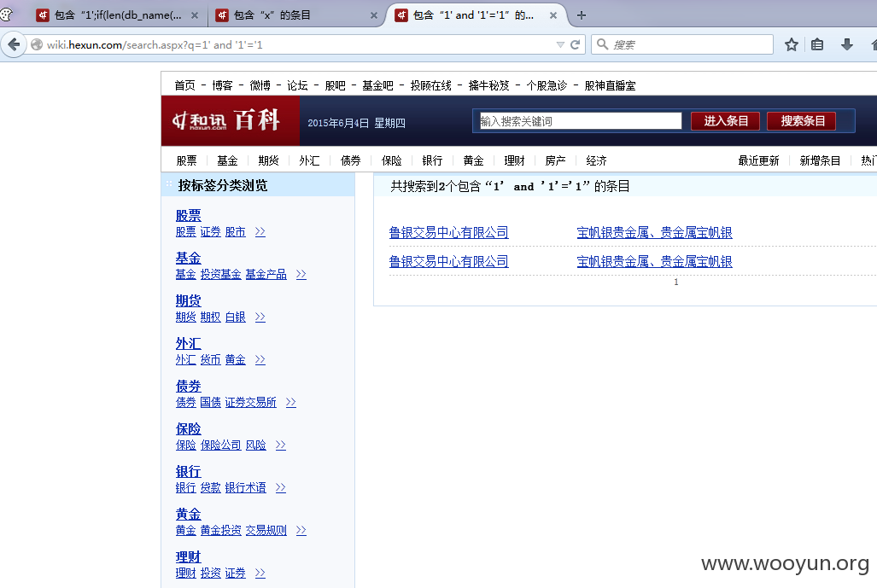877x588 pixels.
Task: Open the 基金 sidebar category heading
Action: coord(188,259)
